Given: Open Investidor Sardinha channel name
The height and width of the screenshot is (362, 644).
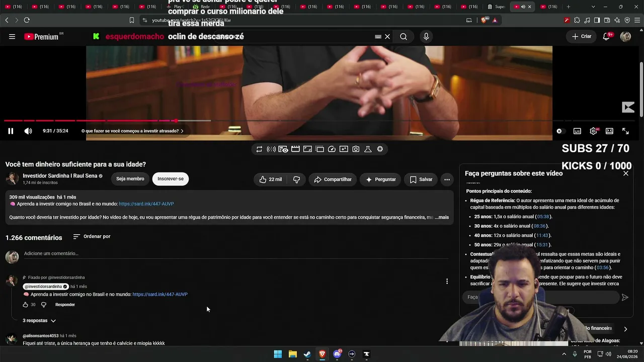Looking at the screenshot, I should [x=60, y=176].
